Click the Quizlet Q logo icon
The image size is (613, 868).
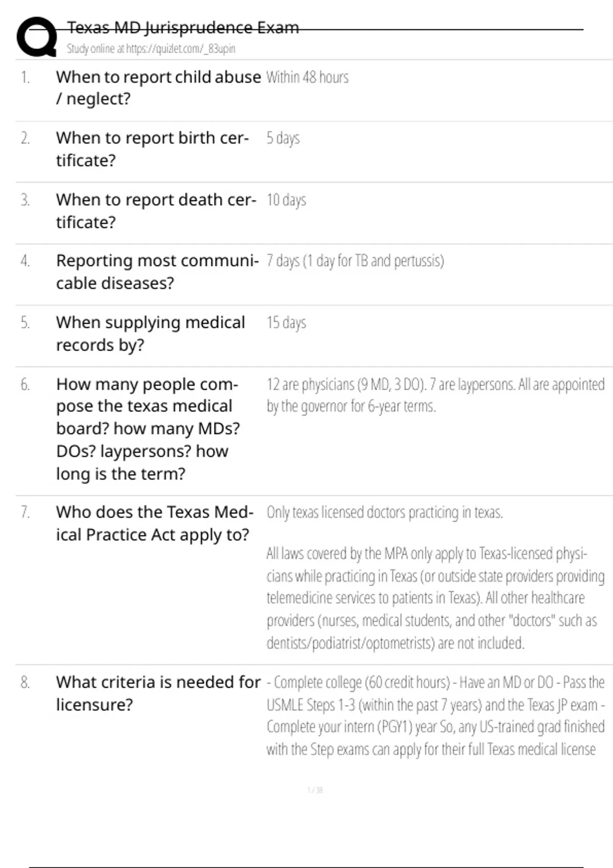click(36, 37)
